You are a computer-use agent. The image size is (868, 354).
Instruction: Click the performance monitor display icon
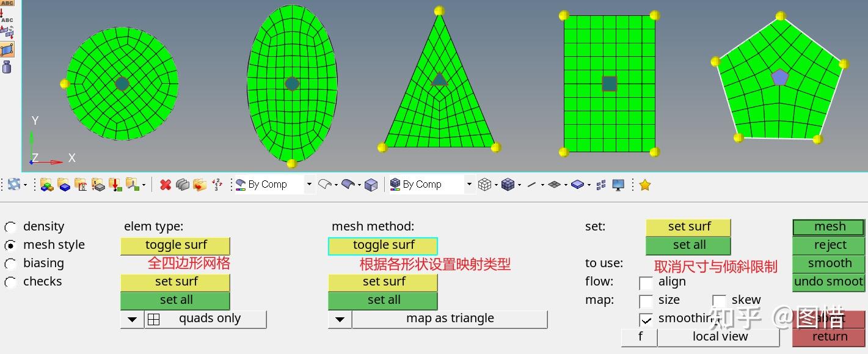pos(618,184)
